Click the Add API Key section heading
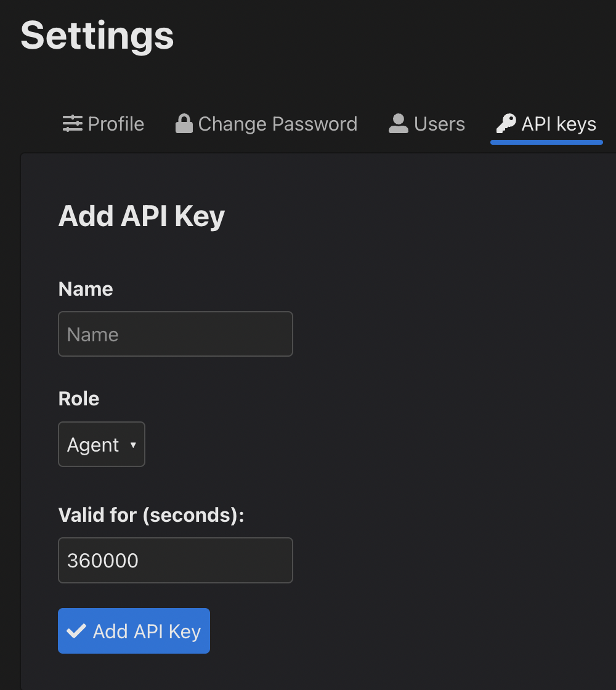616x690 pixels. [141, 216]
